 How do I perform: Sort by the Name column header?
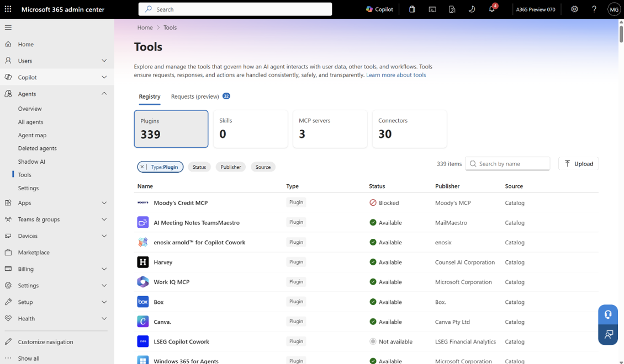[145, 186]
